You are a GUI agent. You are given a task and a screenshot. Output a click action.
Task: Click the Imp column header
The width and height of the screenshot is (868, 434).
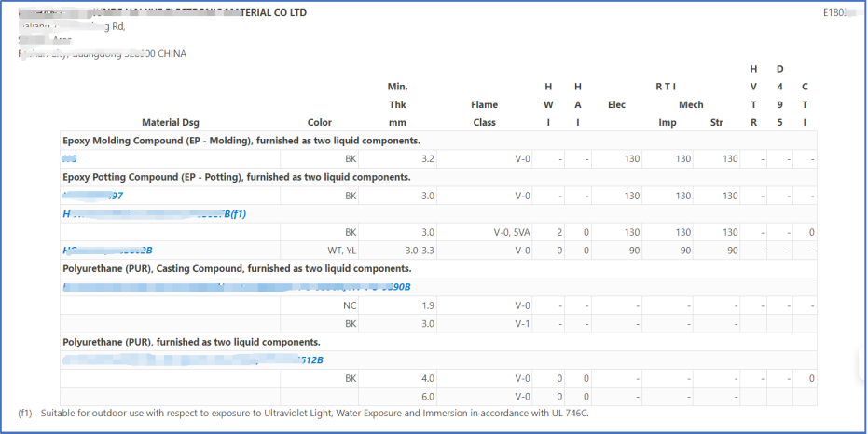click(667, 123)
